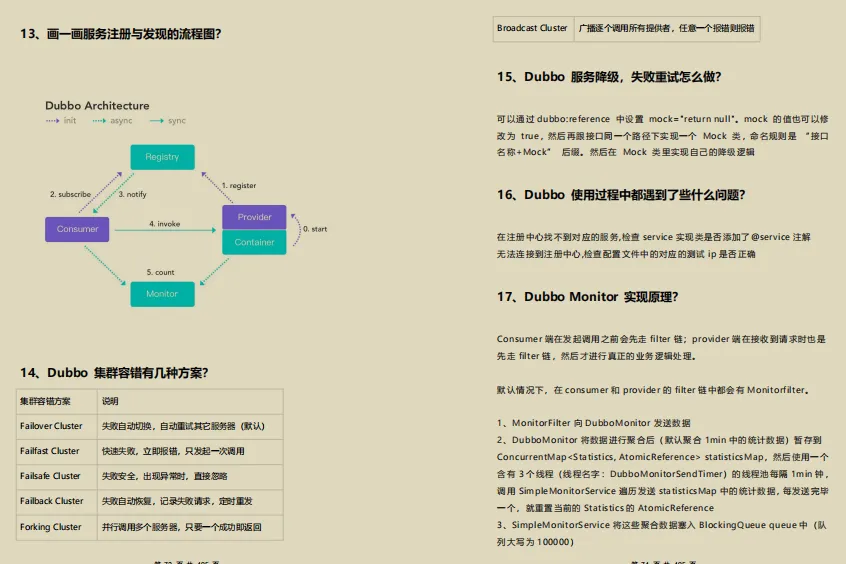Click the line starting '默认情况下，在 consumer 和 provider'
The image size is (846, 564).
pos(653,390)
